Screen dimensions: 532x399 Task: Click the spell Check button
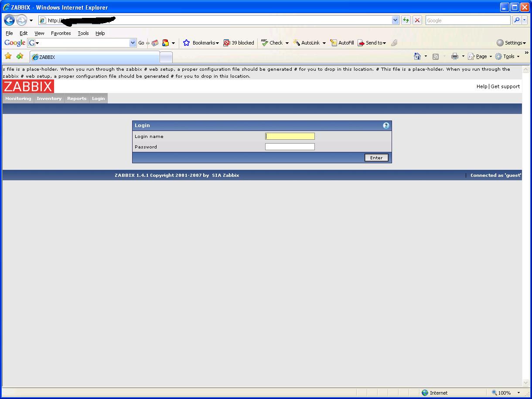click(272, 43)
